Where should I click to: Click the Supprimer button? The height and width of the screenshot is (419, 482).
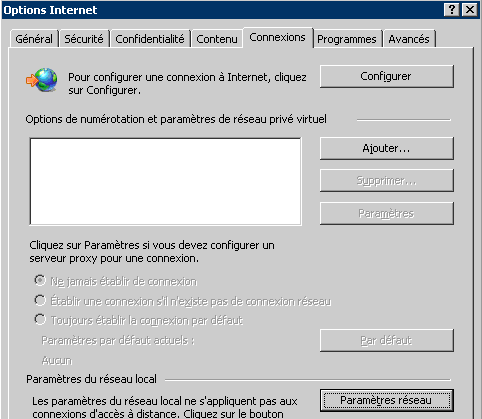click(x=387, y=180)
